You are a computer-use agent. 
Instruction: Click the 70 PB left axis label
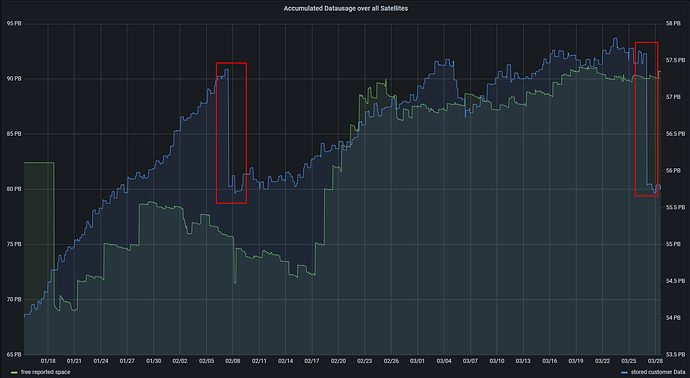tap(14, 300)
